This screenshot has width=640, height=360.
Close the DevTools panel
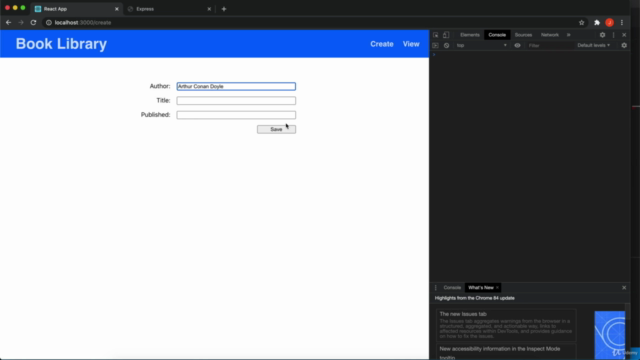(x=624, y=35)
